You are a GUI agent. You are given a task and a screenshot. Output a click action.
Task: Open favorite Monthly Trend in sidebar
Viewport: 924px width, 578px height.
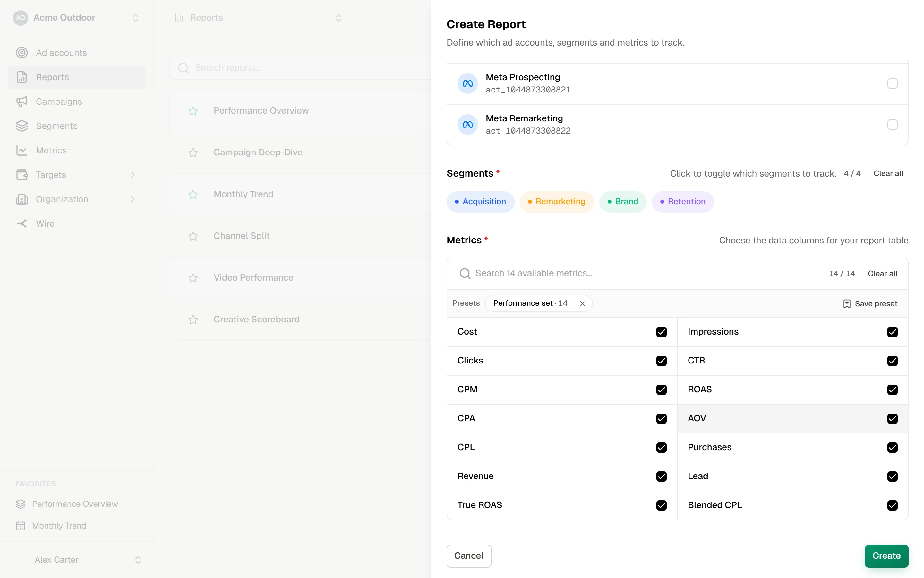[76, 526]
